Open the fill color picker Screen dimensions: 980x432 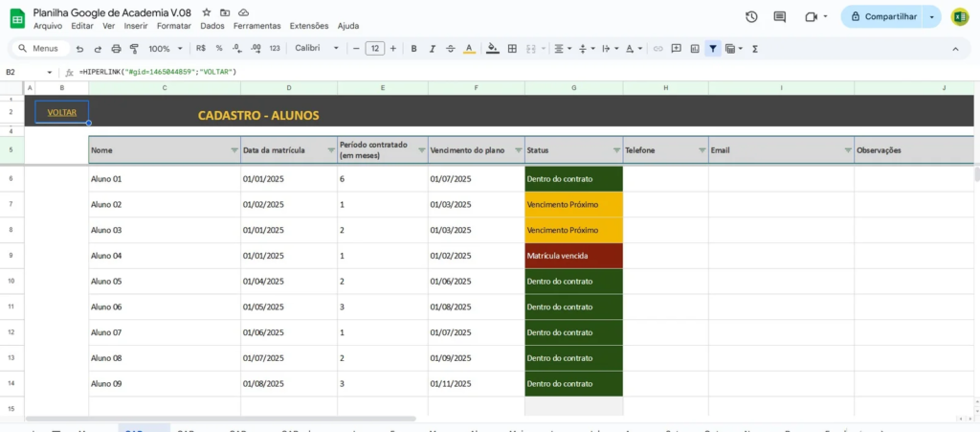point(493,49)
